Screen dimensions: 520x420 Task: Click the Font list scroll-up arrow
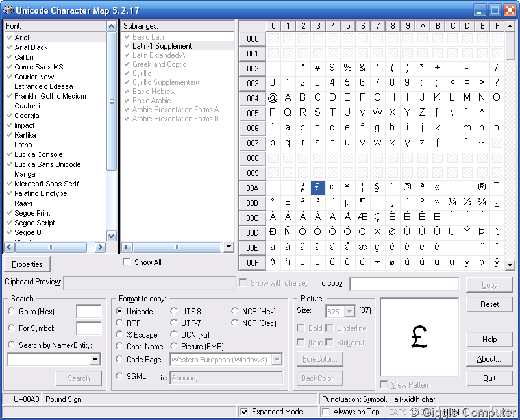click(112, 26)
